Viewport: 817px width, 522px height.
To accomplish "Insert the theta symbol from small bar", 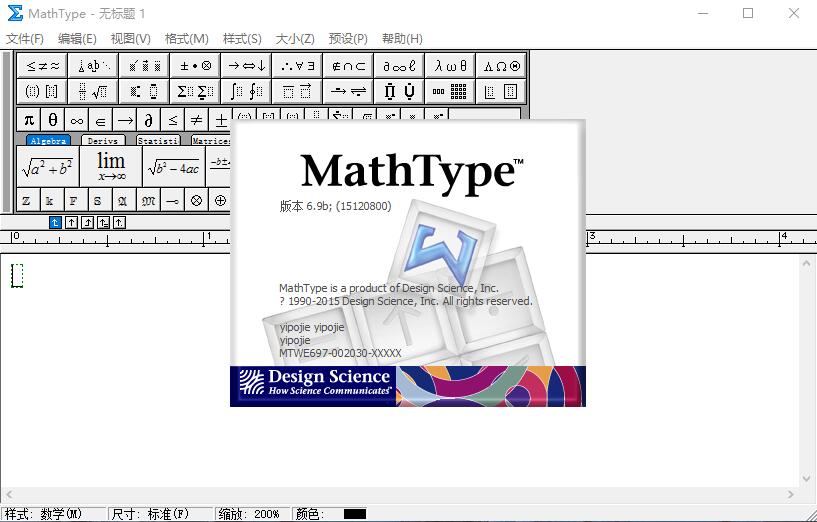I will click(x=53, y=120).
